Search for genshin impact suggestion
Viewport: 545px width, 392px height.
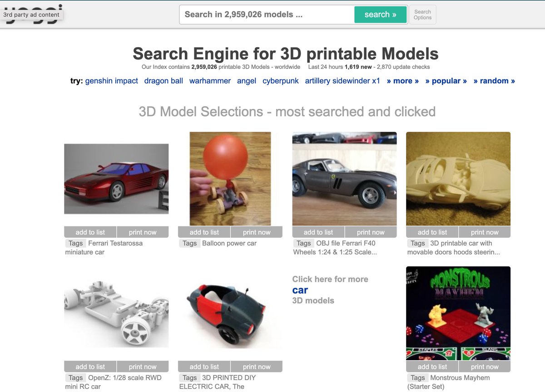coord(111,81)
